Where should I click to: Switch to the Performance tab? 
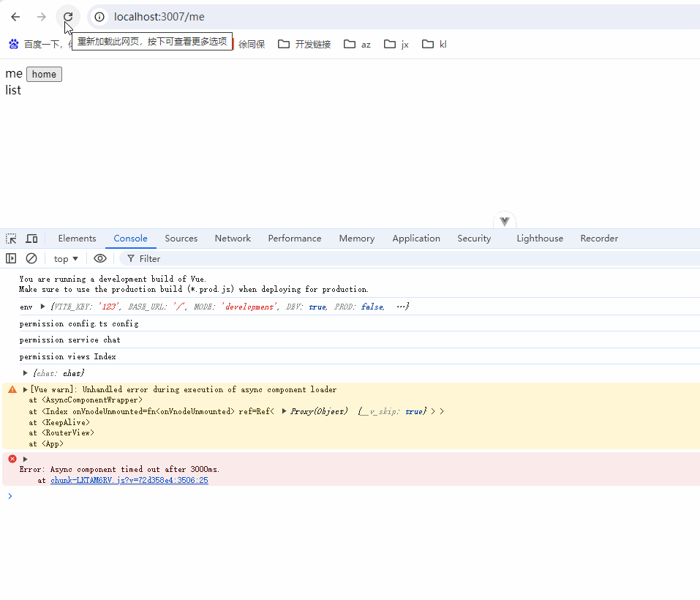coord(295,239)
